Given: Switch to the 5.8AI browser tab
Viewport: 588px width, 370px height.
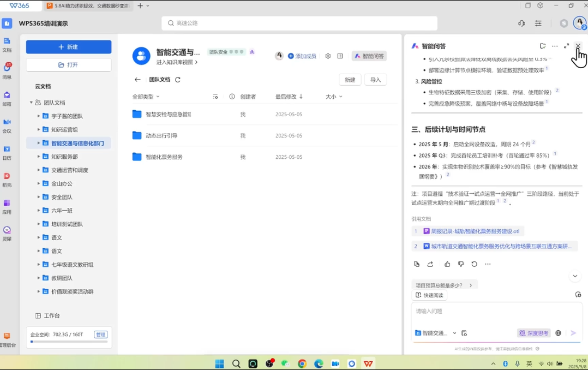Looking at the screenshot, I should click(87, 6).
